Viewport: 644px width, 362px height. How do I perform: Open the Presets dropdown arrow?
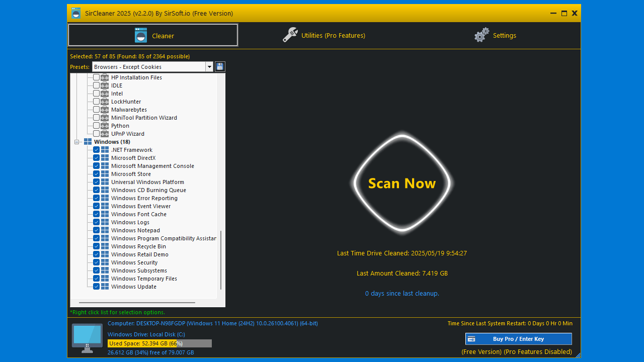tap(209, 67)
